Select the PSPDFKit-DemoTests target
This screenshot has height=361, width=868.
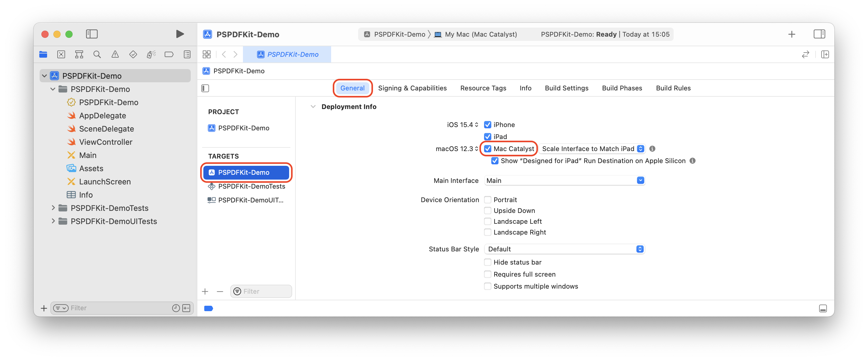click(246, 186)
